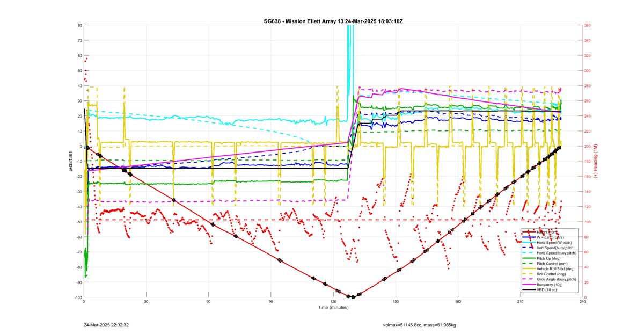The width and height of the screenshot is (644, 334).
Task: Click the 'volmax=51145.8cc, mass=51.965kg' footer text
Action: pos(419,325)
